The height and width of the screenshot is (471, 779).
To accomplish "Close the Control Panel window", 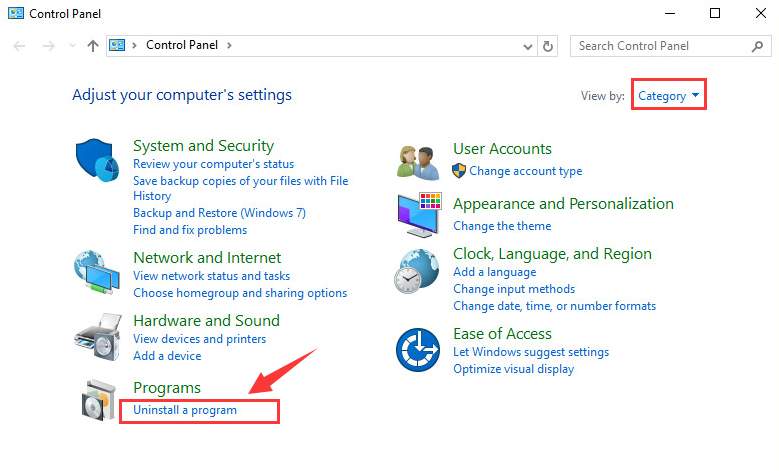I will tap(761, 13).
